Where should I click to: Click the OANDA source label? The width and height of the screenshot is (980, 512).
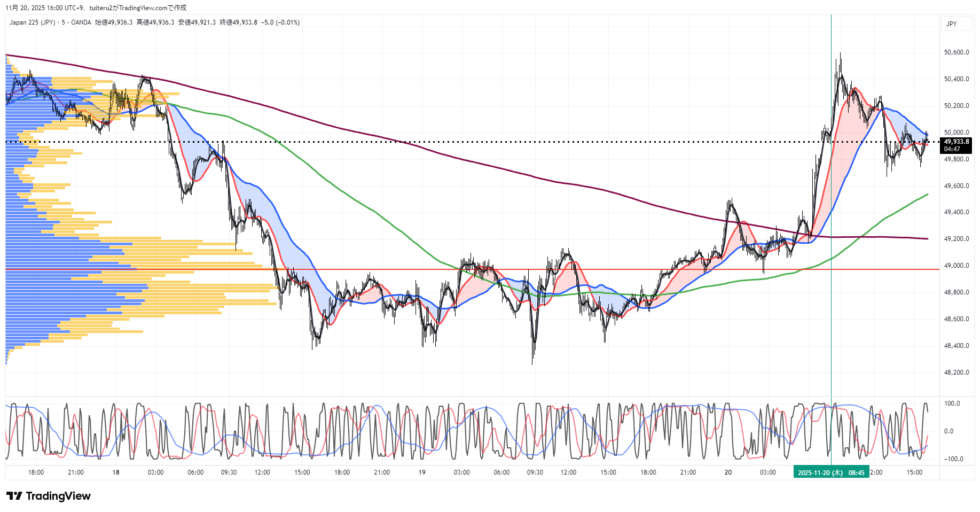point(81,22)
